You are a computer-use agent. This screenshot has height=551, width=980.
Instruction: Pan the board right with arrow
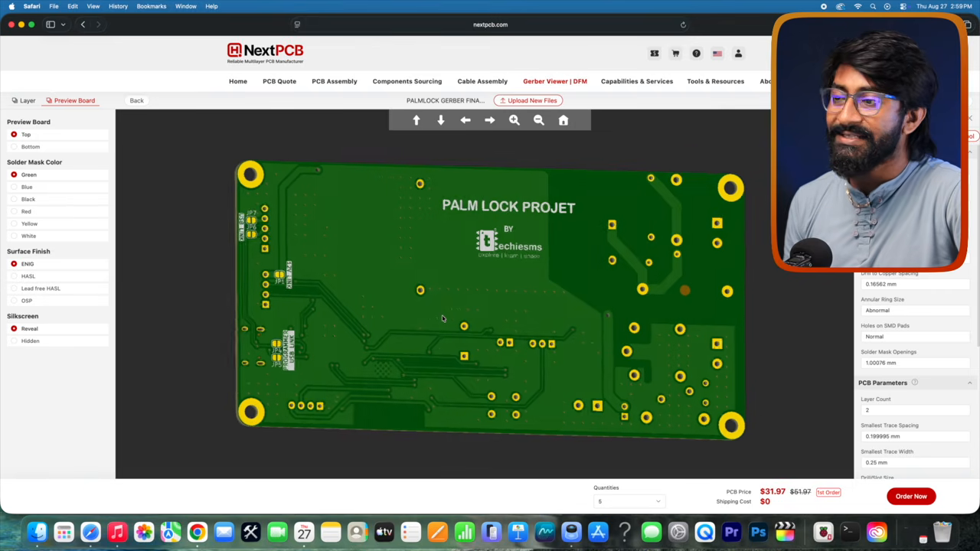coord(490,120)
